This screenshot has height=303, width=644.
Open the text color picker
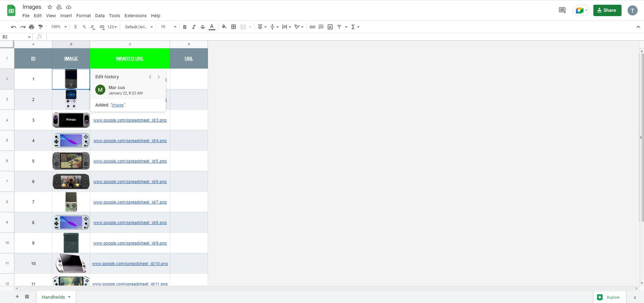point(212,27)
